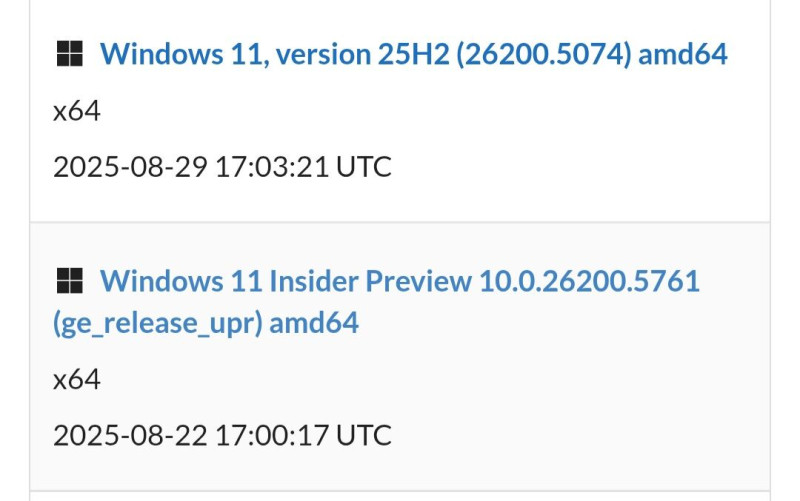
Task: Click Windows 11 in the Insider Preview title
Action: 181,281
